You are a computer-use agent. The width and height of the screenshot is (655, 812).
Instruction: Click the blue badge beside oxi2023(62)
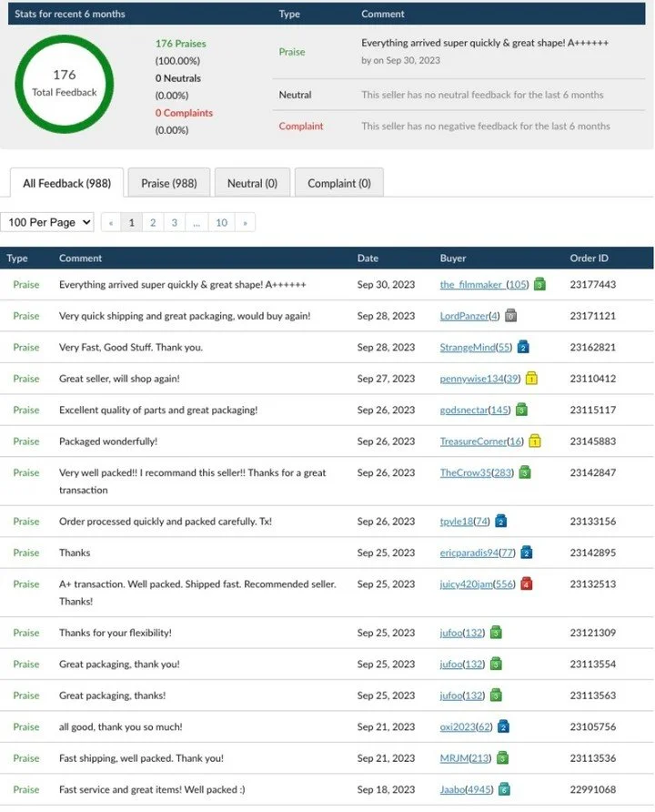[503, 726]
